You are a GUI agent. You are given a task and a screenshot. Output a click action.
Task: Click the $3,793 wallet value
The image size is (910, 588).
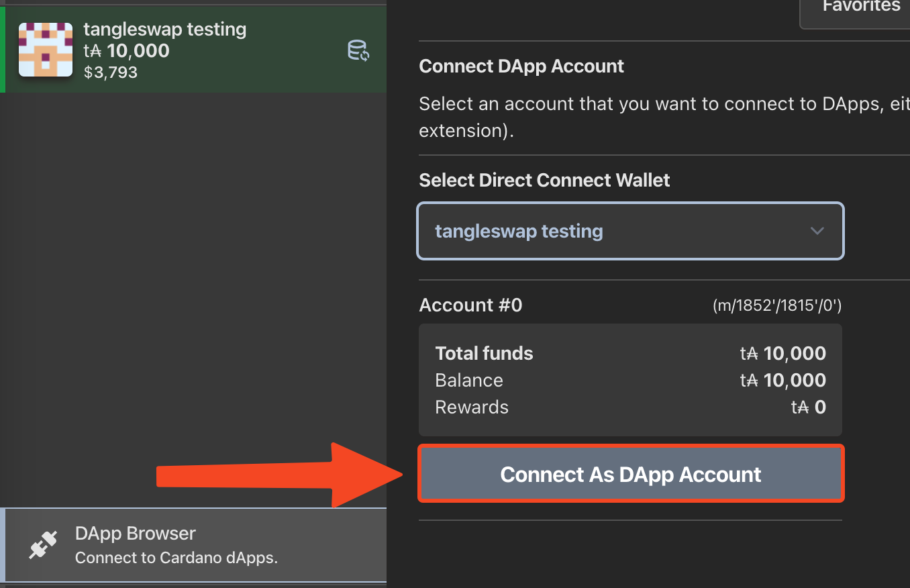pos(111,72)
